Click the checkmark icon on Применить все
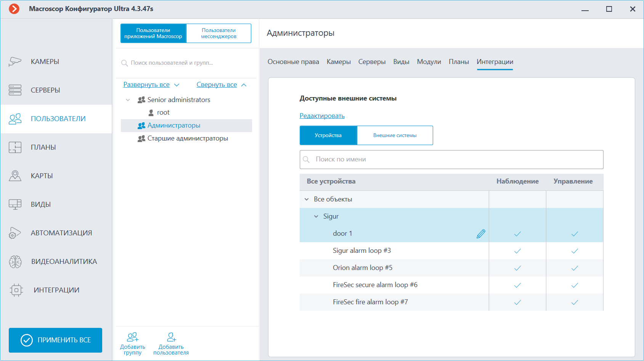Viewport: 644px width, 361px height. pyautogui.click(x=27, y=340)
